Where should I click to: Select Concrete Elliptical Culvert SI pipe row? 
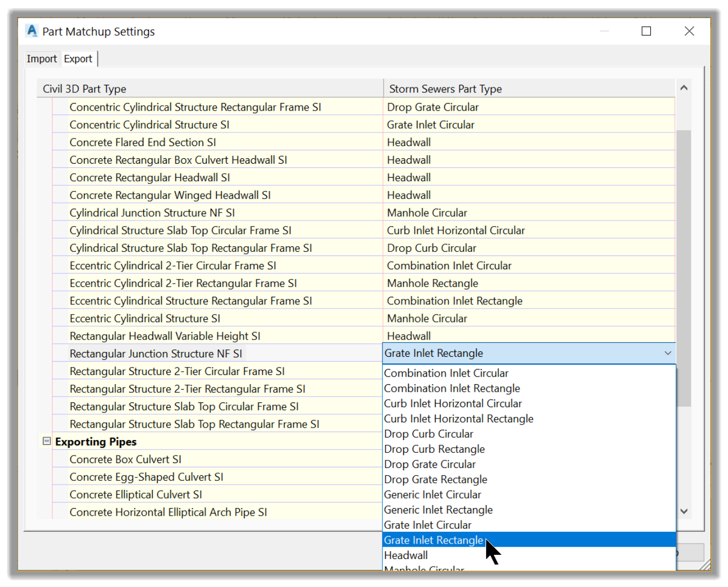coord(217,495)
